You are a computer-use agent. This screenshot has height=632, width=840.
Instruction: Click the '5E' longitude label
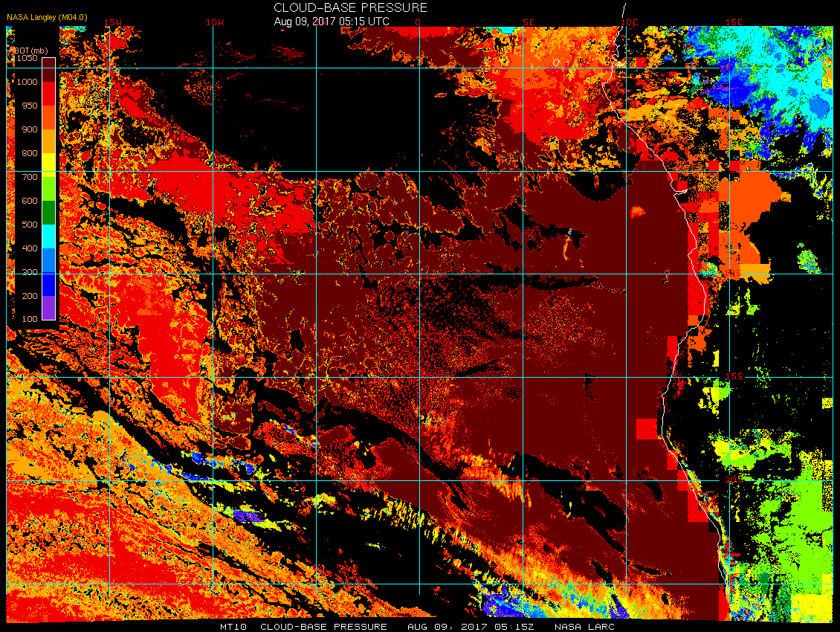click(529, 22)
